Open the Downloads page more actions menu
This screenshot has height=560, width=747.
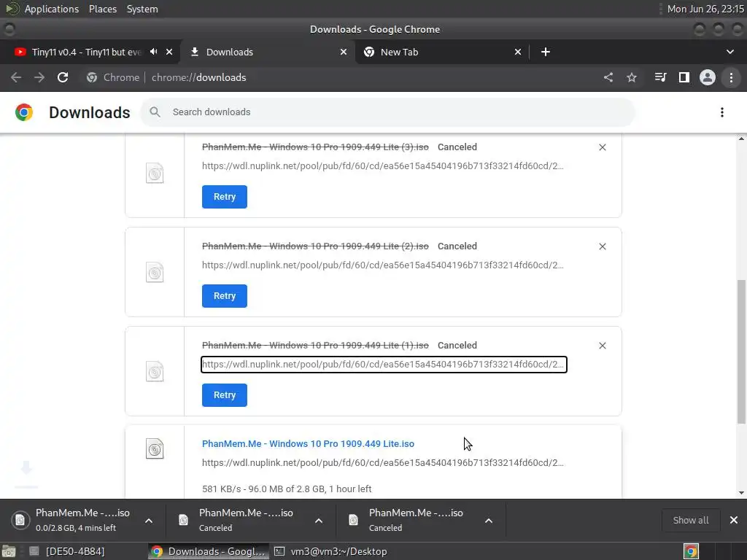[722, 112]
